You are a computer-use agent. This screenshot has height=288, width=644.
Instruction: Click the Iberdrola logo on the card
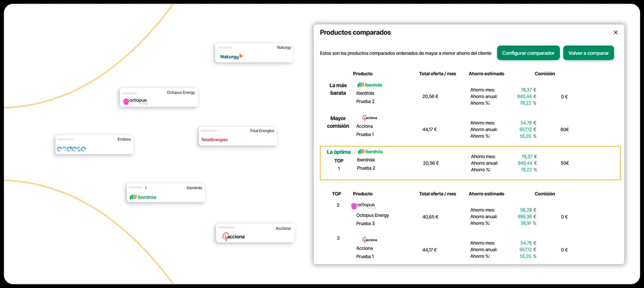[143, 197]
